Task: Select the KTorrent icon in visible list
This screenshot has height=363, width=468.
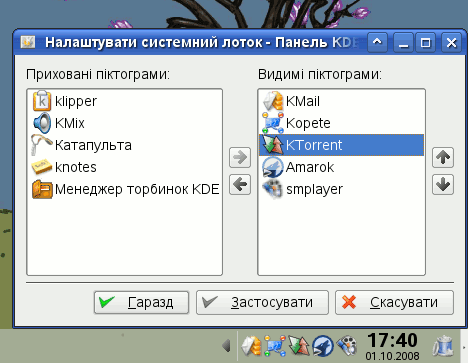Action: pos(273,145)
